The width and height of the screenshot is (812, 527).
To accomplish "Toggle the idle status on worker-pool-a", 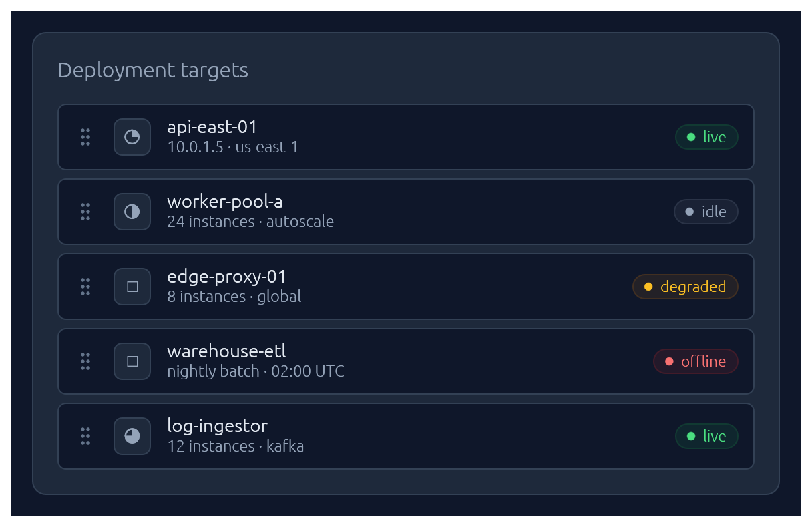I will [x=706, y=212].
